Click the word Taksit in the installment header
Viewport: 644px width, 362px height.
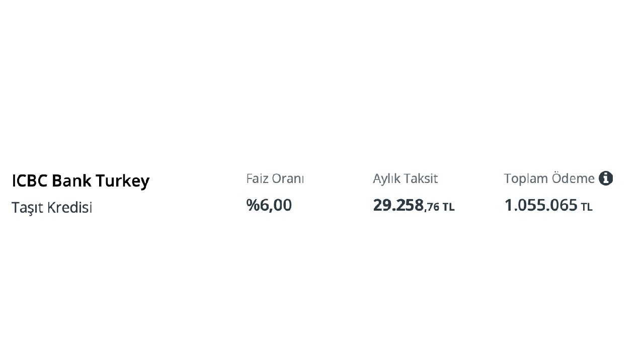click(x=421, y=178)
